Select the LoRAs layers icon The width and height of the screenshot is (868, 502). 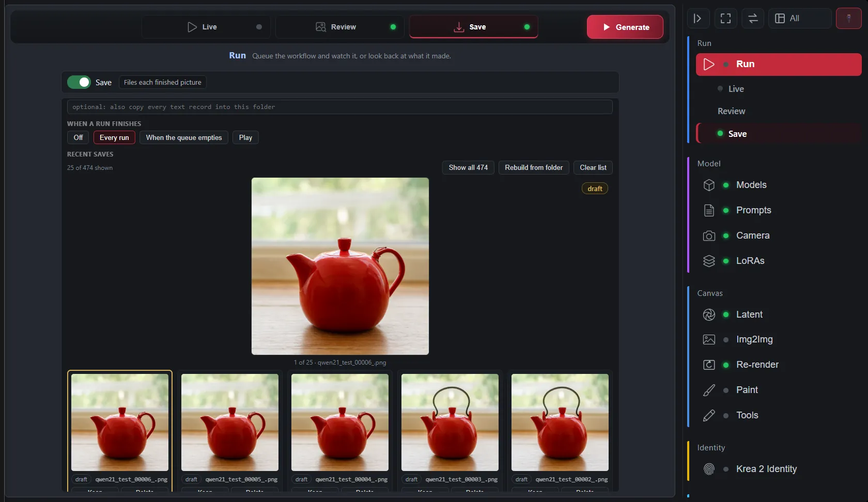(x=709, y=261)
